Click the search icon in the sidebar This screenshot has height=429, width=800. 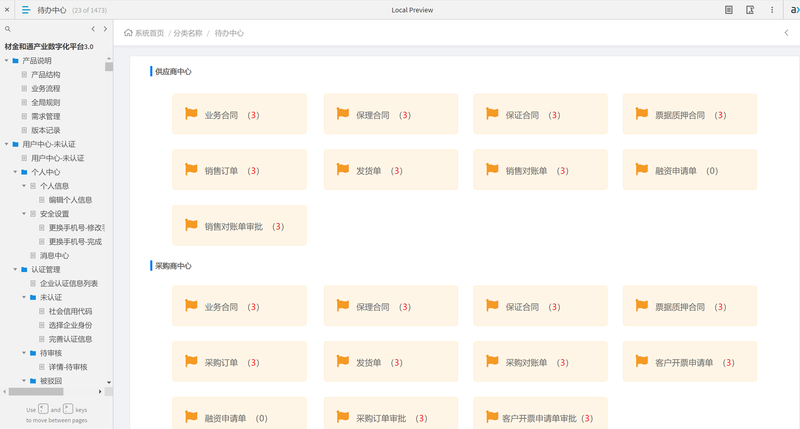[x=8, y=29]
